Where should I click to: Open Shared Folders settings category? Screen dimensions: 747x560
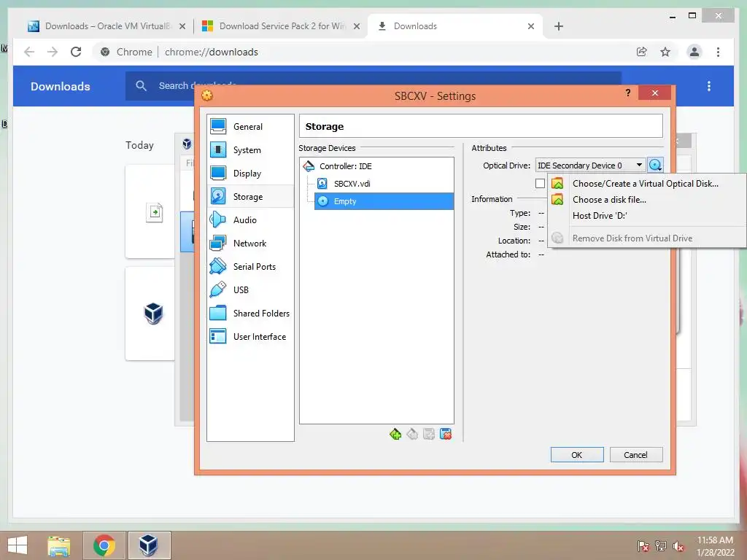pos(250,314)
